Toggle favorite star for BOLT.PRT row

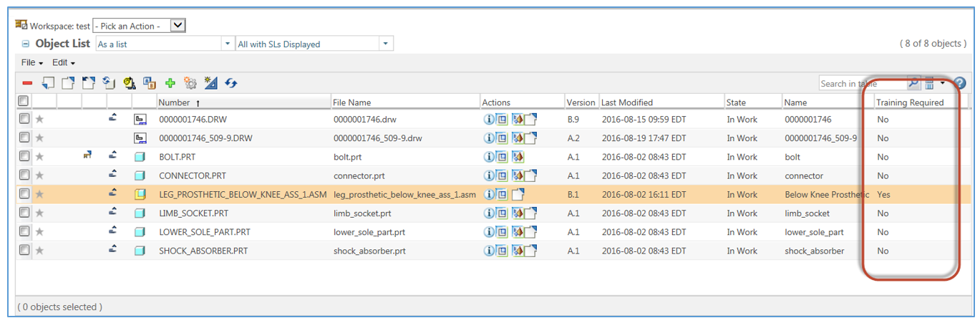[40, 156]
